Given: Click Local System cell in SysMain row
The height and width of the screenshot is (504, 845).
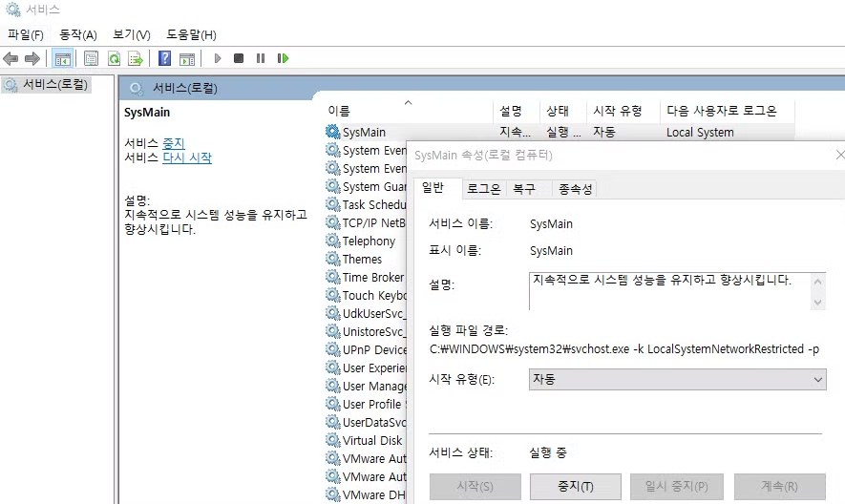Looking at the screenshot, I should pos(700,132).
